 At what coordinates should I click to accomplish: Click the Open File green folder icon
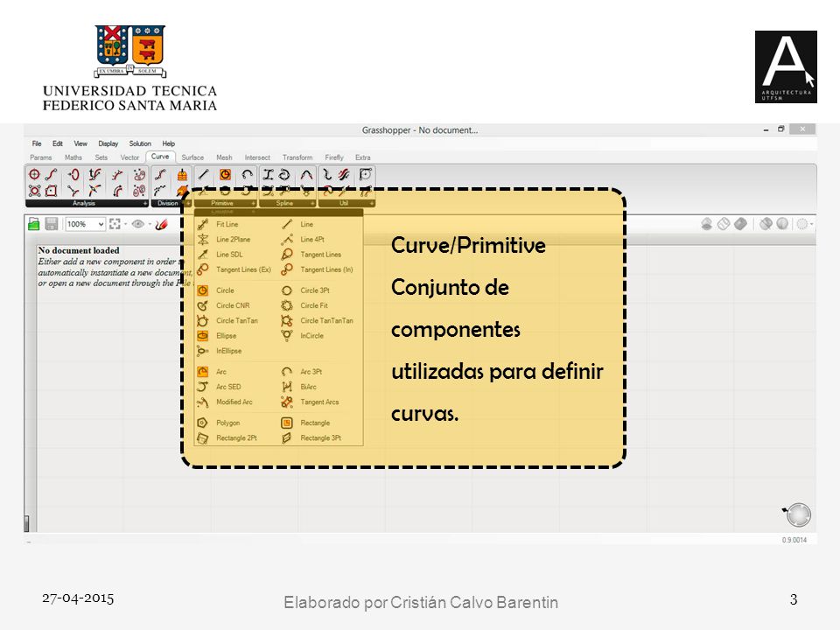coord(34,224)
